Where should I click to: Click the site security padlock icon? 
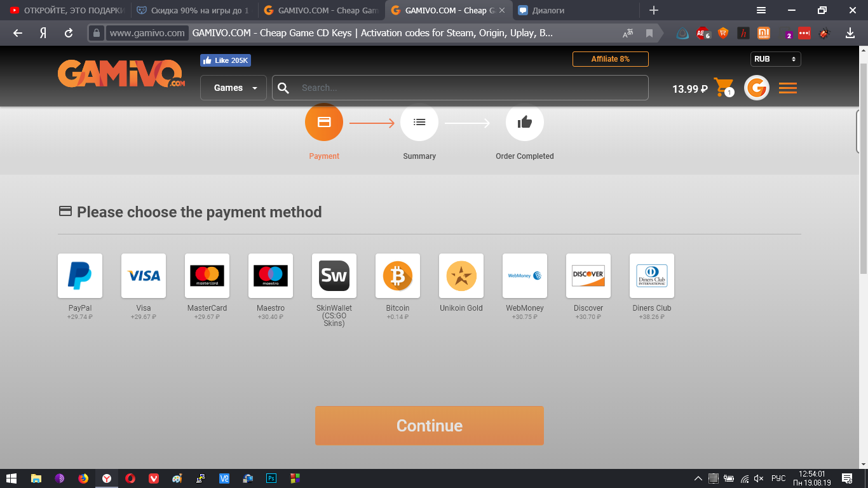pos(97,33)
